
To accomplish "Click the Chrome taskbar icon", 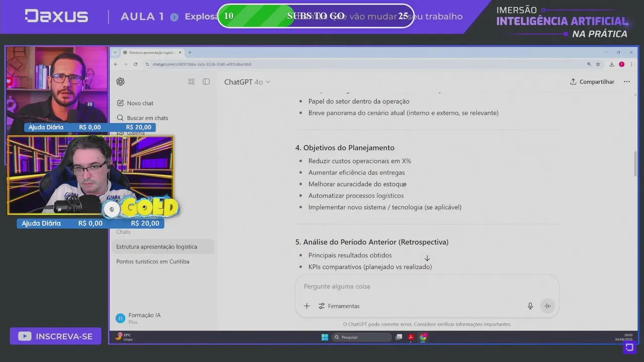I will [x=423, y=337].
